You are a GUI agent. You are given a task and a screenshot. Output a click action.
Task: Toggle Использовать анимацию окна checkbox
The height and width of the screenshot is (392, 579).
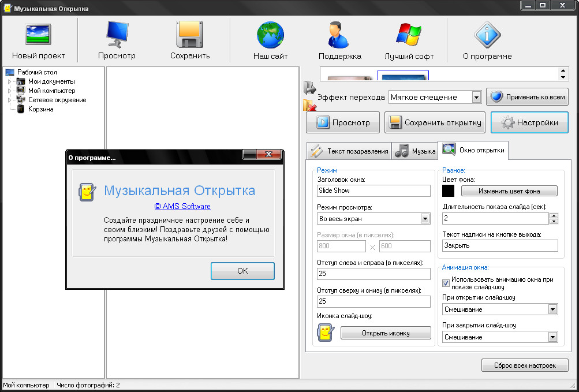pyautogui.click(x=446, y=283)
